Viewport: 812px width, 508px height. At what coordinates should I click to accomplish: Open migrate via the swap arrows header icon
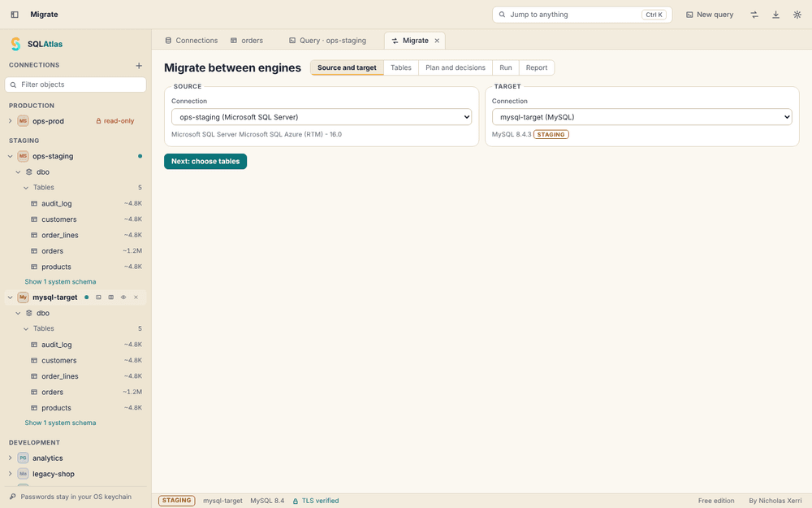pos(754,15)
